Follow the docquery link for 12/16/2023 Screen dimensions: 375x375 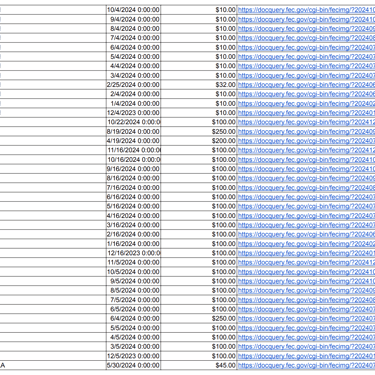(x=306, y=253)
